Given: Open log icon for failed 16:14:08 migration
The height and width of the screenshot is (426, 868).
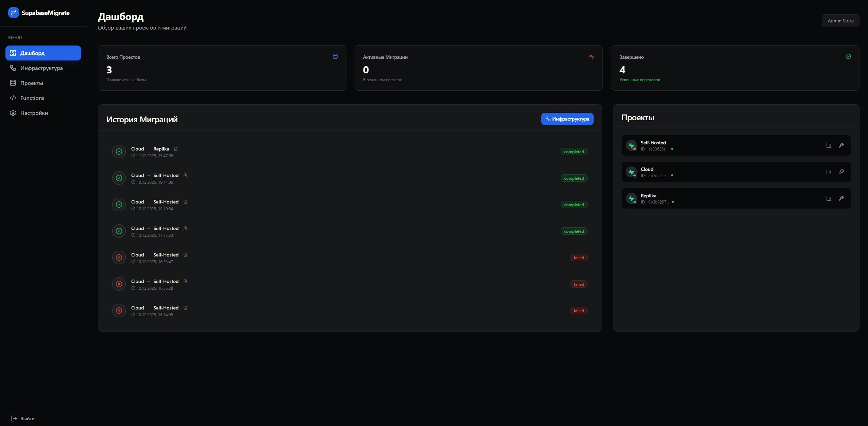Looking at the screenshot, I should (185, 308).
